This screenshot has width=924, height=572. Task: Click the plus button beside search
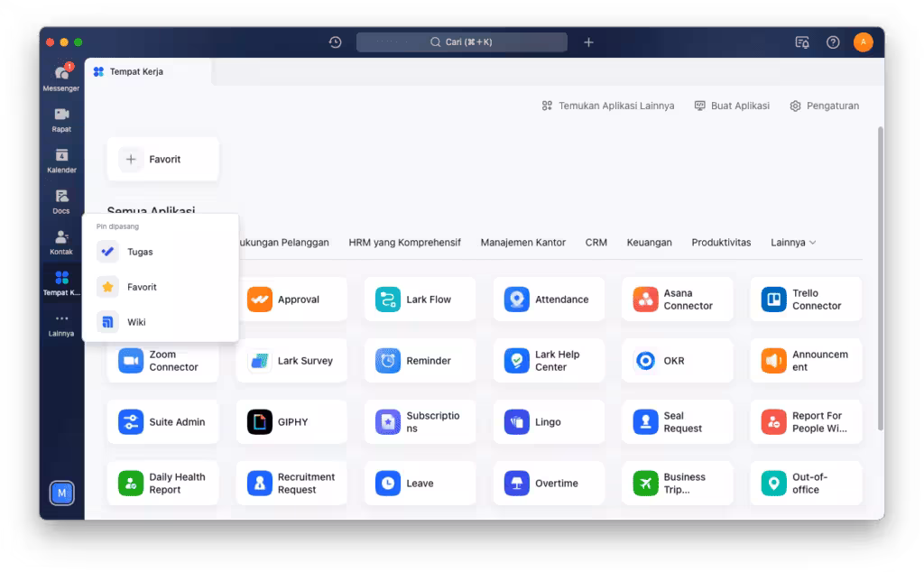pos(588,42)
